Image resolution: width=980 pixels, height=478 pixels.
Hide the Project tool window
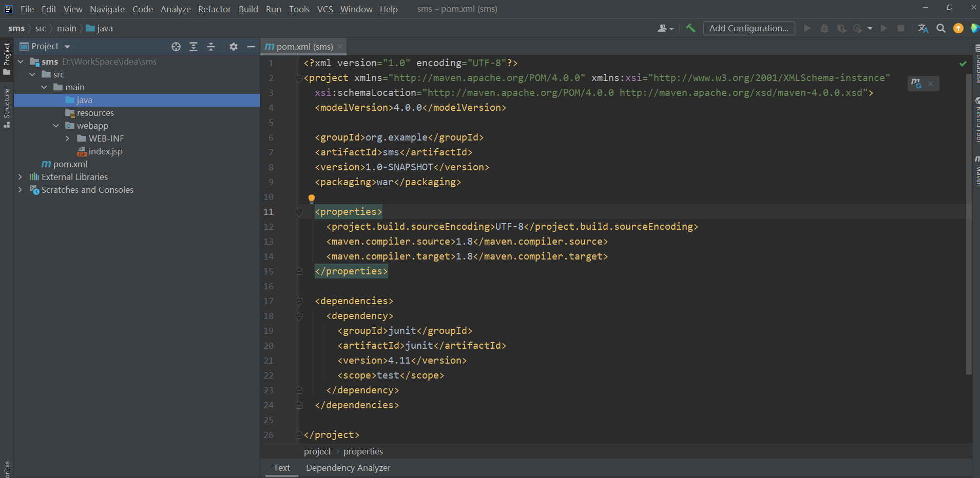click(251, 47)
